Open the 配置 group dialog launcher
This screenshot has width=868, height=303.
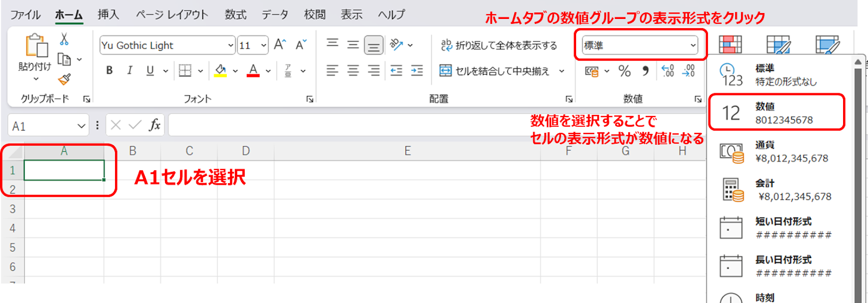click(x=569, y=99)
